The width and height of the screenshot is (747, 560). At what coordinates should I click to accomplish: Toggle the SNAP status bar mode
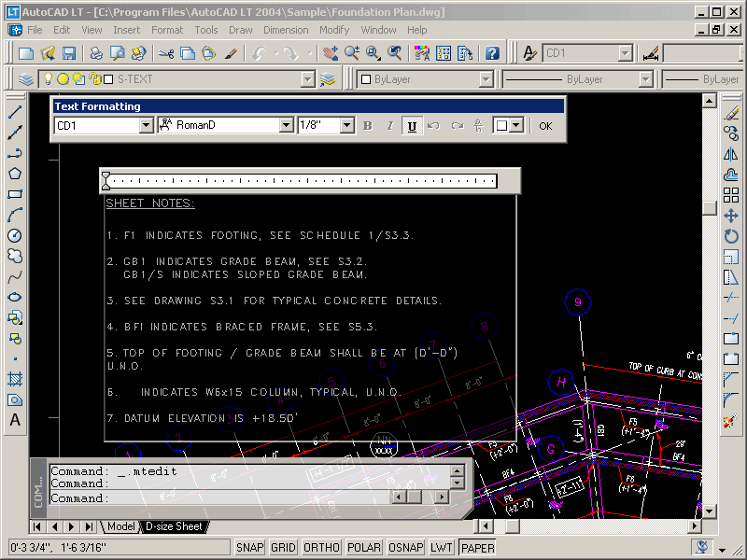pos(249,548)
